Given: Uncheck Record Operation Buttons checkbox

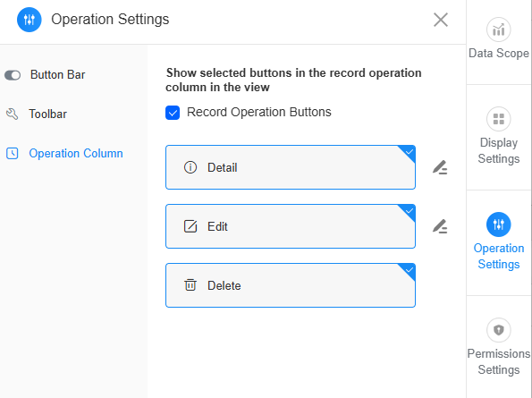Looking at the screenshot, I should click(x=173, y=113).
